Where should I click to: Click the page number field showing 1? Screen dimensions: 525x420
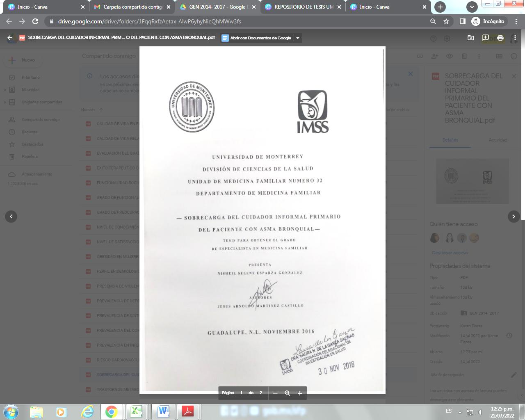(x=241, y=393)
